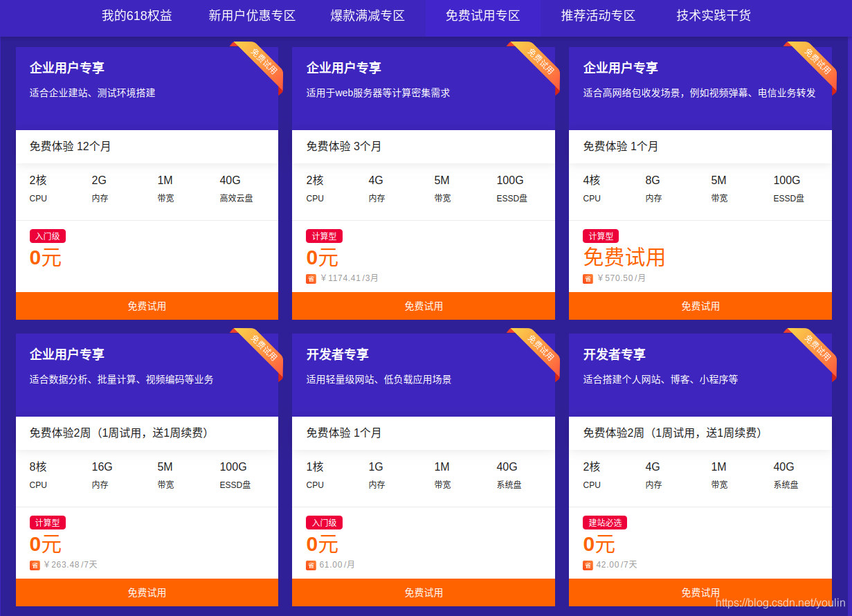Click the 省 icon beside 61.00/月
The height and width of the screenshot is (616, 852).
[311, 565]
